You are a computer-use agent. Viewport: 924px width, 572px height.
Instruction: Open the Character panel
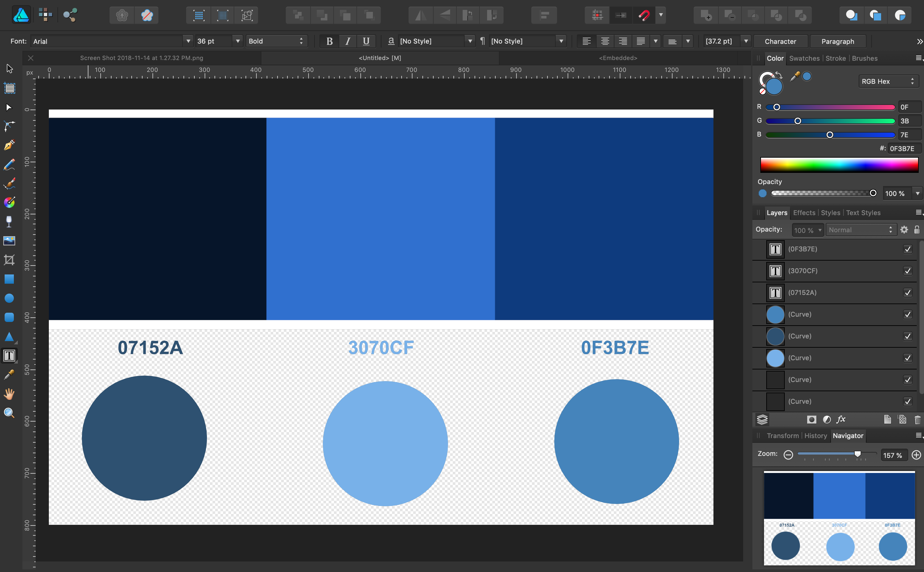point(780,41)
